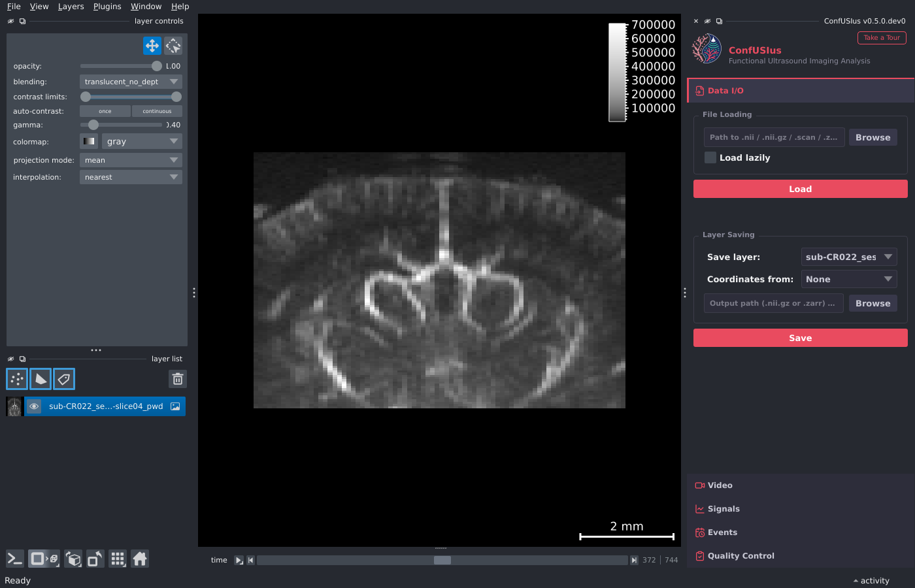Click the red Save button

coord(800,338)
